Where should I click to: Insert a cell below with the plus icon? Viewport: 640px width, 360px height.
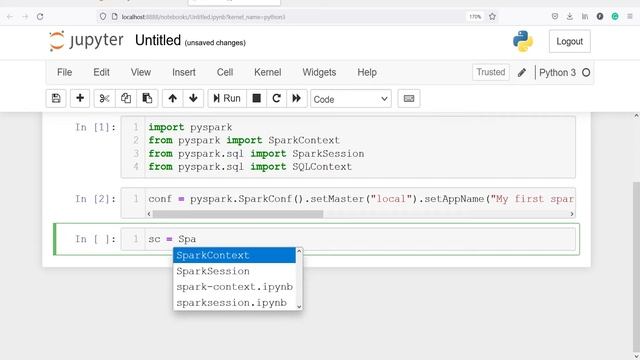(80, 98)
